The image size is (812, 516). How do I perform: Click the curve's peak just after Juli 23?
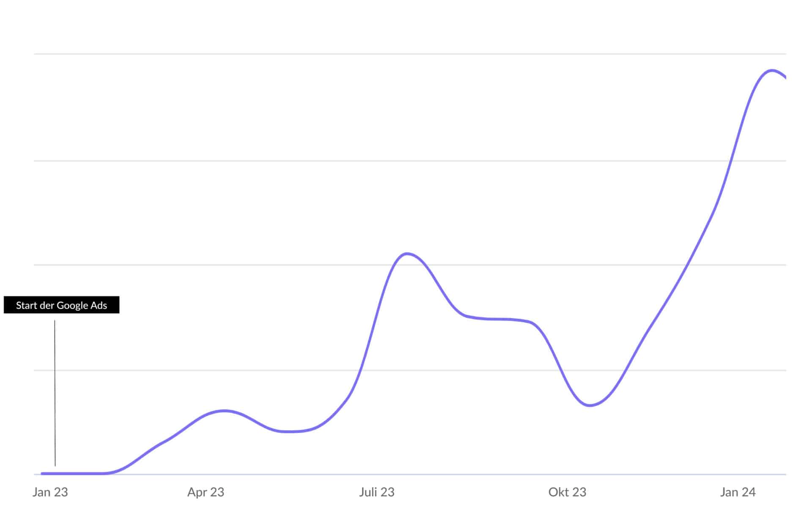tap(407, 254)
